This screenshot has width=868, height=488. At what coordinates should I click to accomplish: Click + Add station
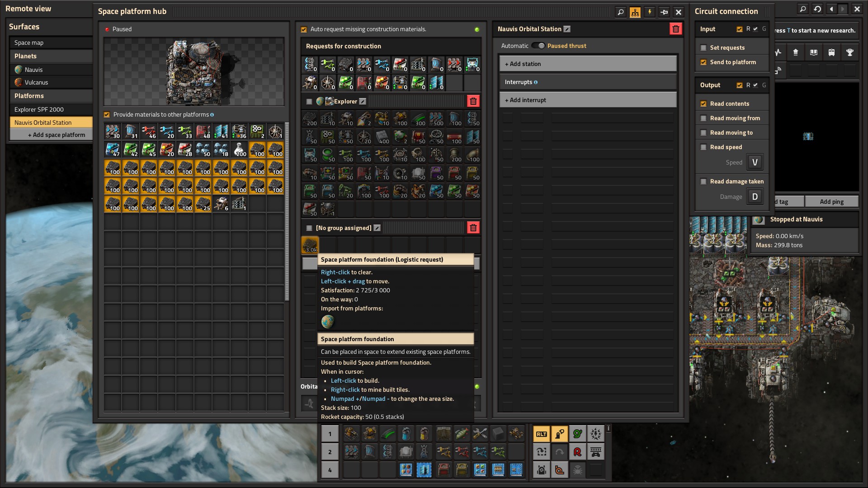pyautogui.click(x=588, y=64)
